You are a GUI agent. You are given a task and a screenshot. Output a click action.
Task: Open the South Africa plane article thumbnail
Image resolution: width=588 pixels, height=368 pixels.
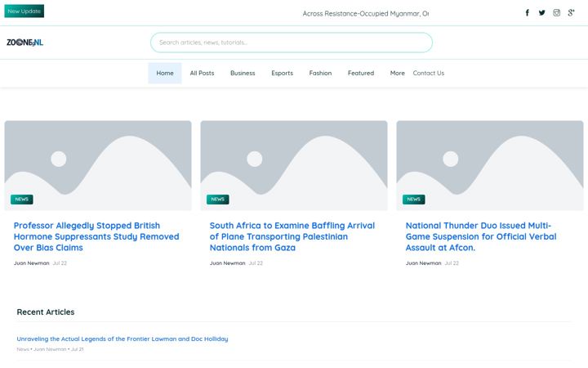[x=294, y=165]
